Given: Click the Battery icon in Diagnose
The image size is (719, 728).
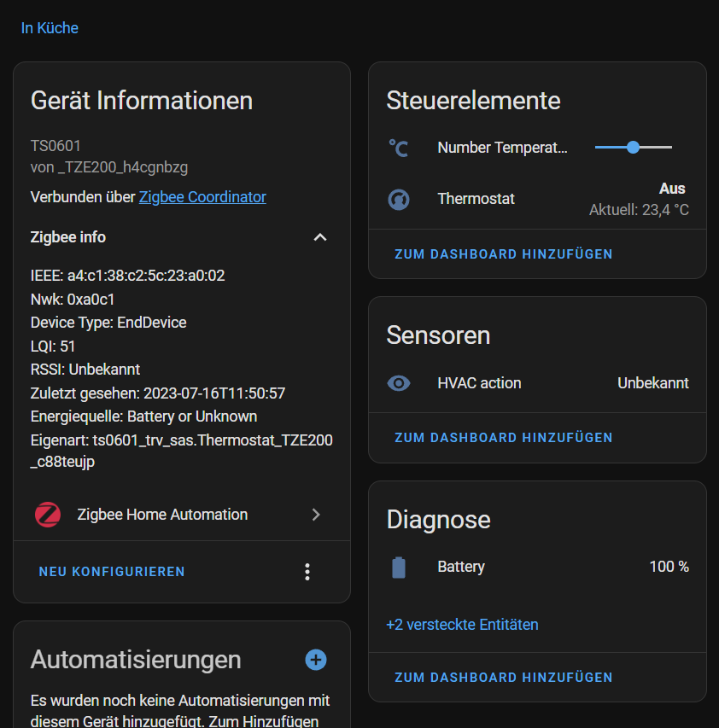Looking at the screenshot, I should click(x=398, y=566).
